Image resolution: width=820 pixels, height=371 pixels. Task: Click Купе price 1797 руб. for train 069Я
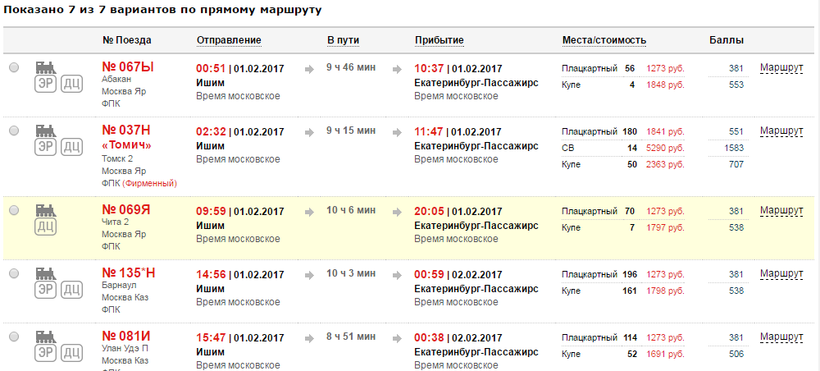pos(665,228)
